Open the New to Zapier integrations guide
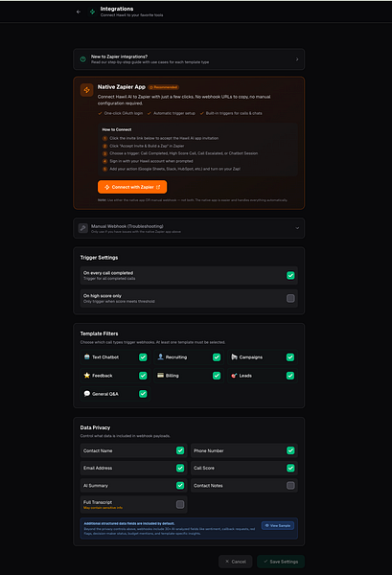 (189, 59)
